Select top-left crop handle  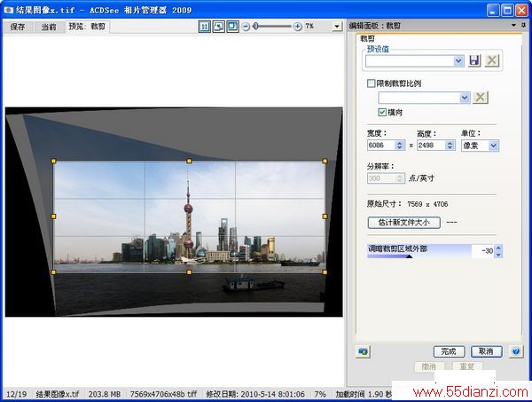coord(53,161)
